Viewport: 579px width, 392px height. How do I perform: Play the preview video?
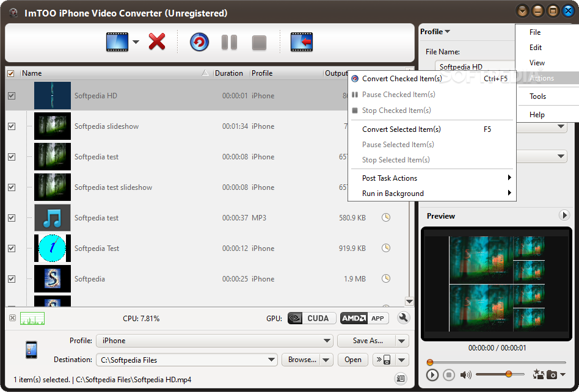coord(432,375)
